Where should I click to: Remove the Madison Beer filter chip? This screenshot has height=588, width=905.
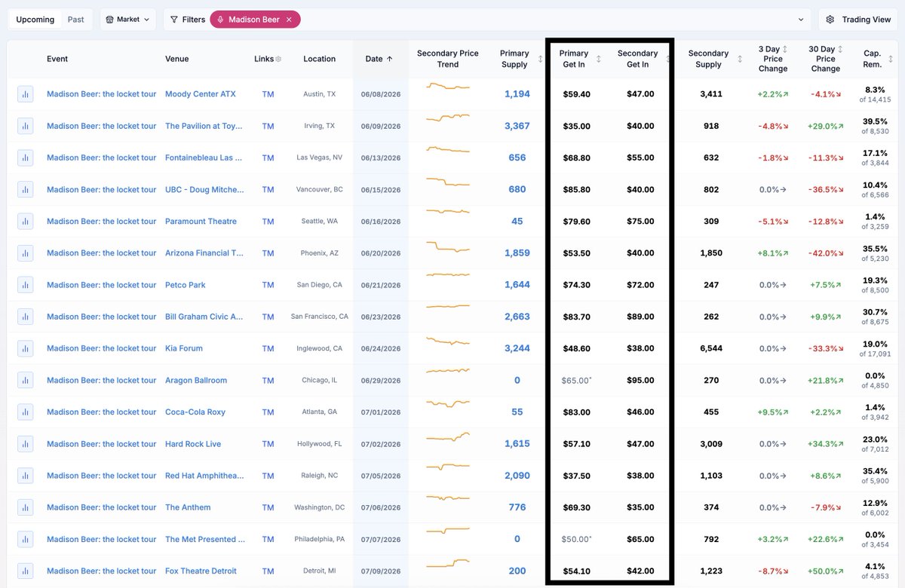click(x=289, y=20)
